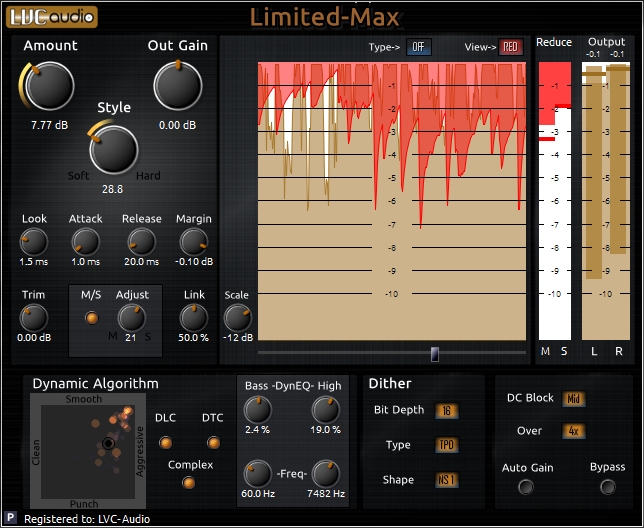Click the Attack knob
The image size is (644, 528).
86,241
